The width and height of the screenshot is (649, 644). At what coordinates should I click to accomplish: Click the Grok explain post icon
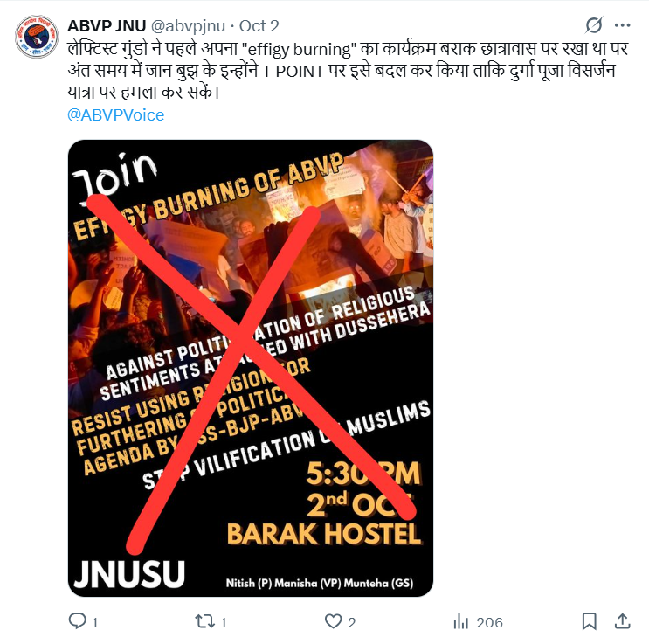pyautogui.click(x=594, y=25)
